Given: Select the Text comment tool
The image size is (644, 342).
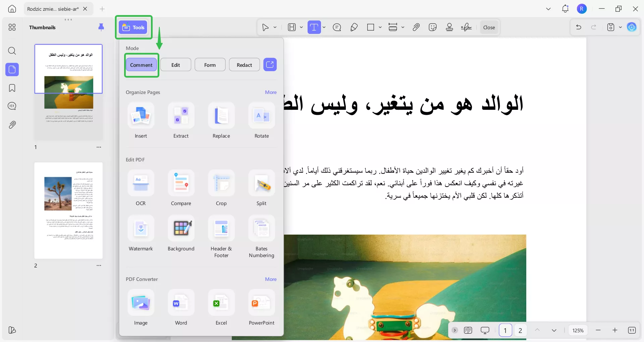Looking at the screenshot, I should tap(315, 27).
